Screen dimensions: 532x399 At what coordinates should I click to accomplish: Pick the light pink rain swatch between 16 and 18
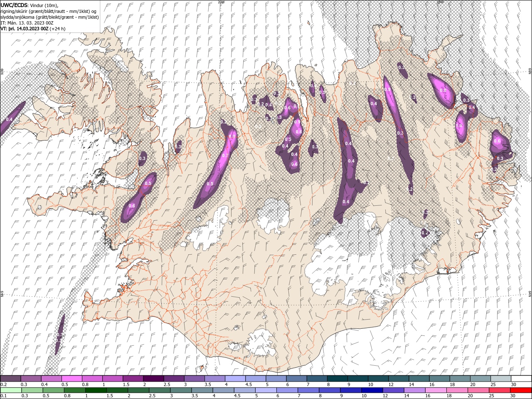pyautogui.click(x=435, y=390)
